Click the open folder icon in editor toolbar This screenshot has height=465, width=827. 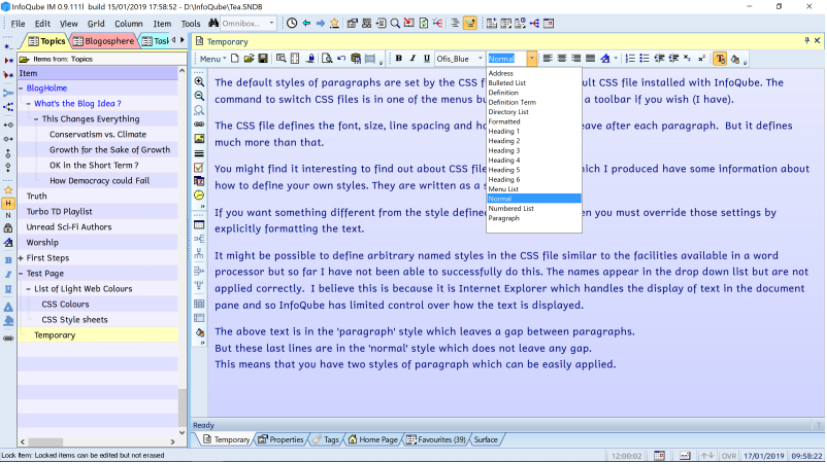[x=249, y=59]
